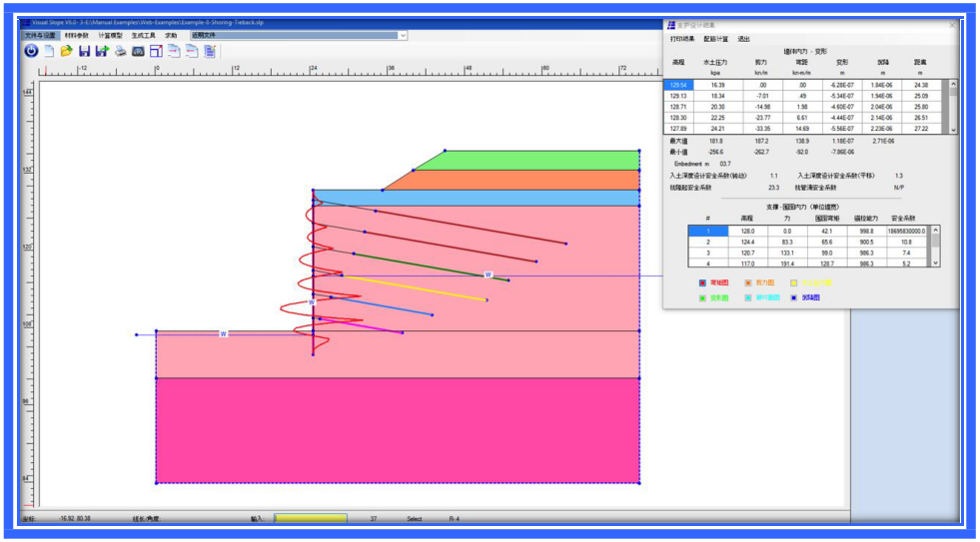Save project with blue floppy disk icon
Screen dimensions: 980x542
tap(84, 51)
